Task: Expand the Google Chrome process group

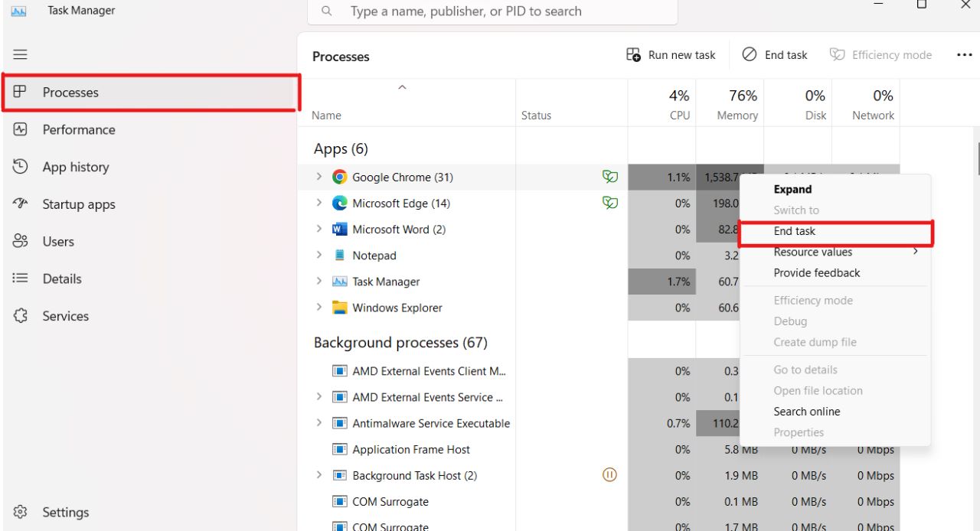Action: tap(319, 177)
